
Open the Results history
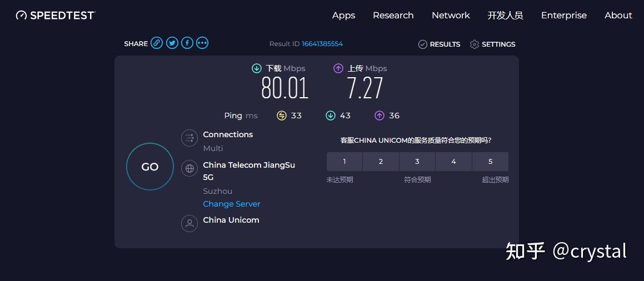pos(439,44)
